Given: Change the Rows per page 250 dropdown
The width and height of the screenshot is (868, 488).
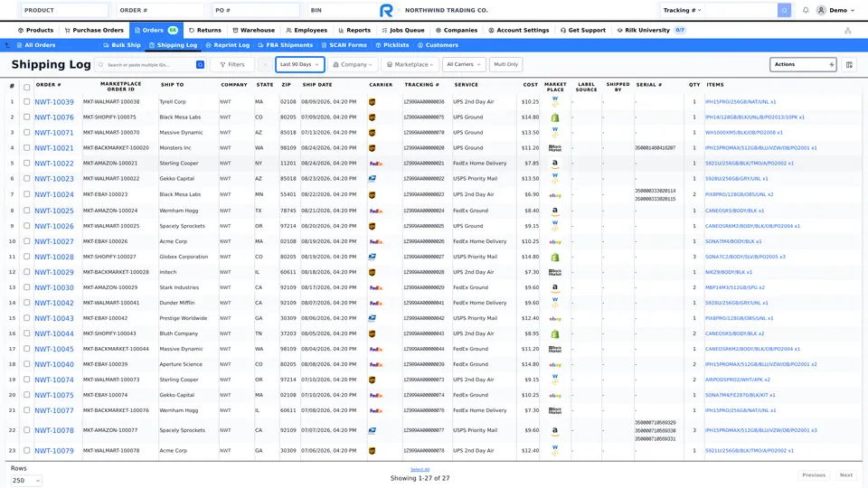Looking at the screenshot, I should [26, 480].
